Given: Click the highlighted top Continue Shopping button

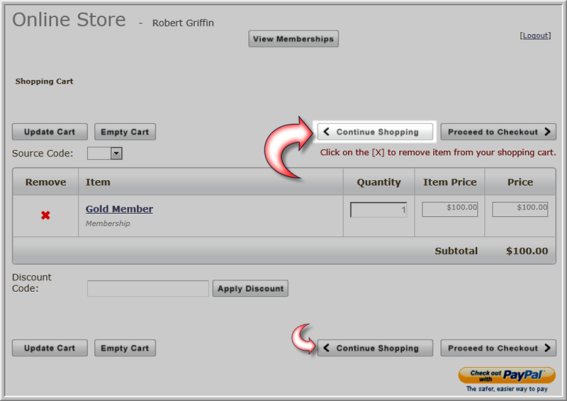Looking at the screenshot, I should [x=375, y=132].
